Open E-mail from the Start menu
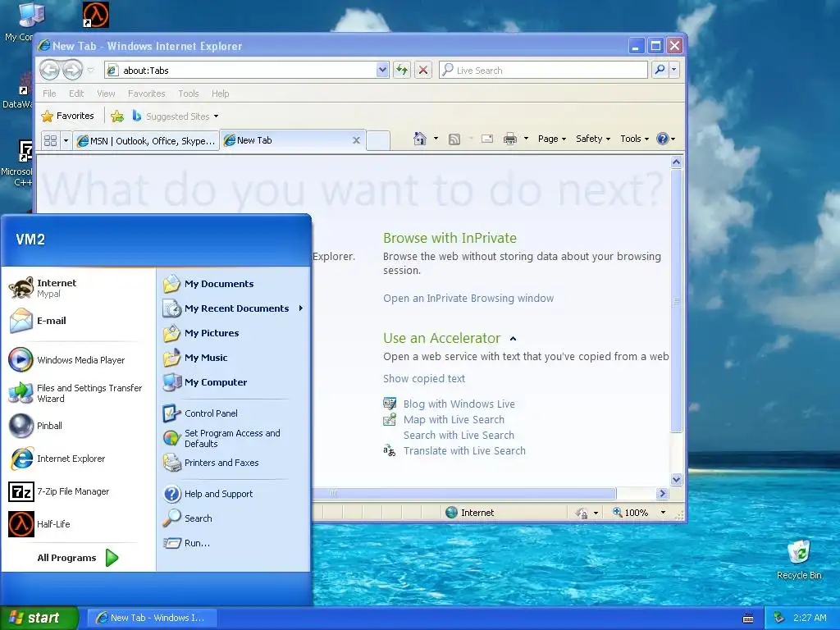Screen dimensions: 840x630 pos(78,321)
